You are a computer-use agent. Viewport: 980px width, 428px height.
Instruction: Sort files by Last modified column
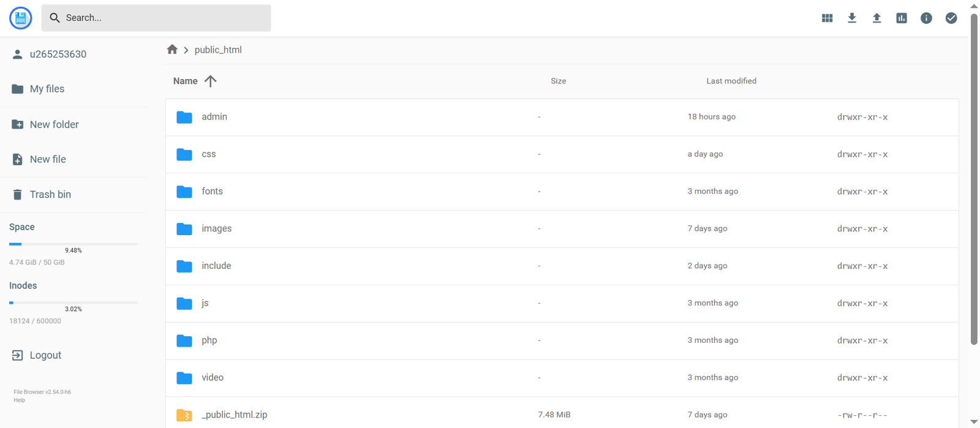731,81
